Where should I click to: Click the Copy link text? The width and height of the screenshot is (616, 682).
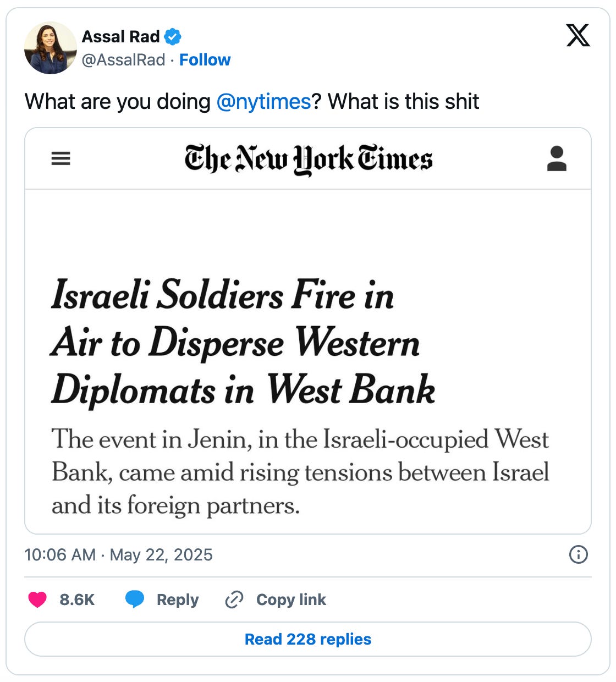pyautogui.click(x=291, y=599)
